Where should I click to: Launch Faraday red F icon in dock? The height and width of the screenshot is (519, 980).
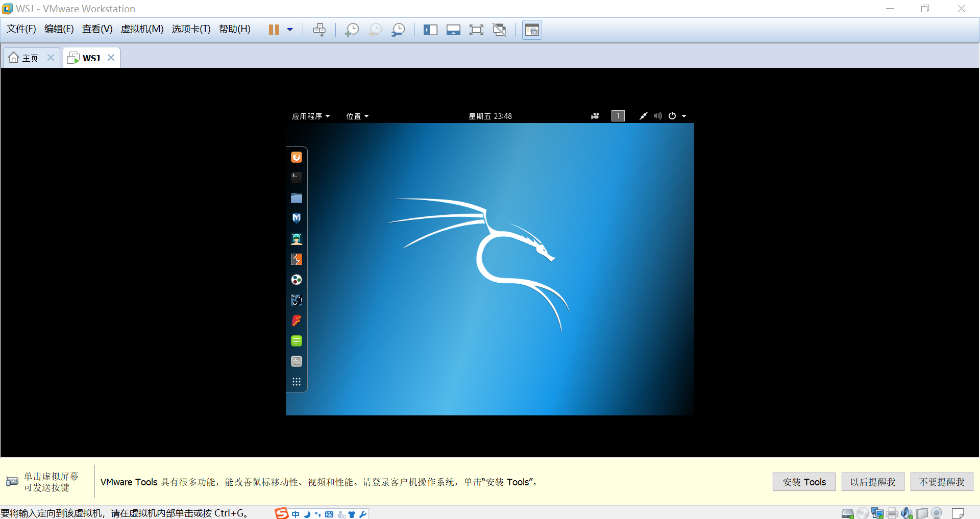click(297, 320)
